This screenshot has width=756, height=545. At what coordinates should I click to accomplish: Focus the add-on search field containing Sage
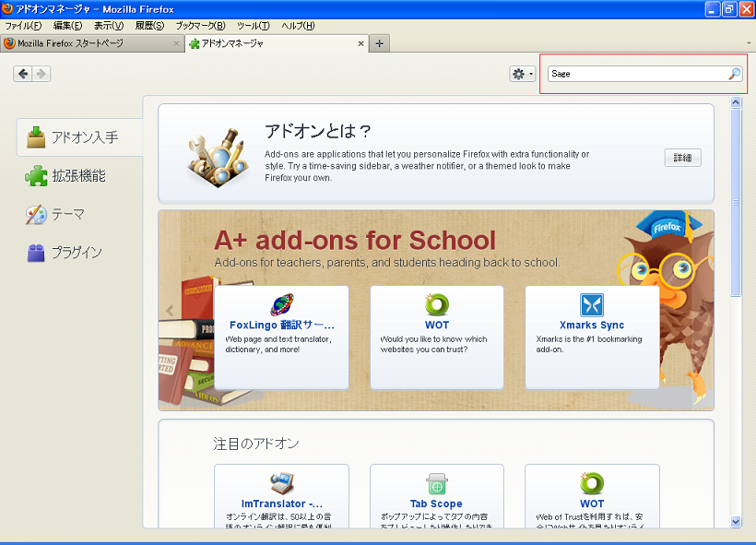(x=644, y=74)
